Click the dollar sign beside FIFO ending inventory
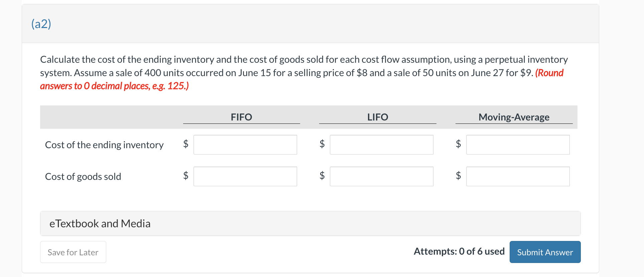 coord(186,144)
